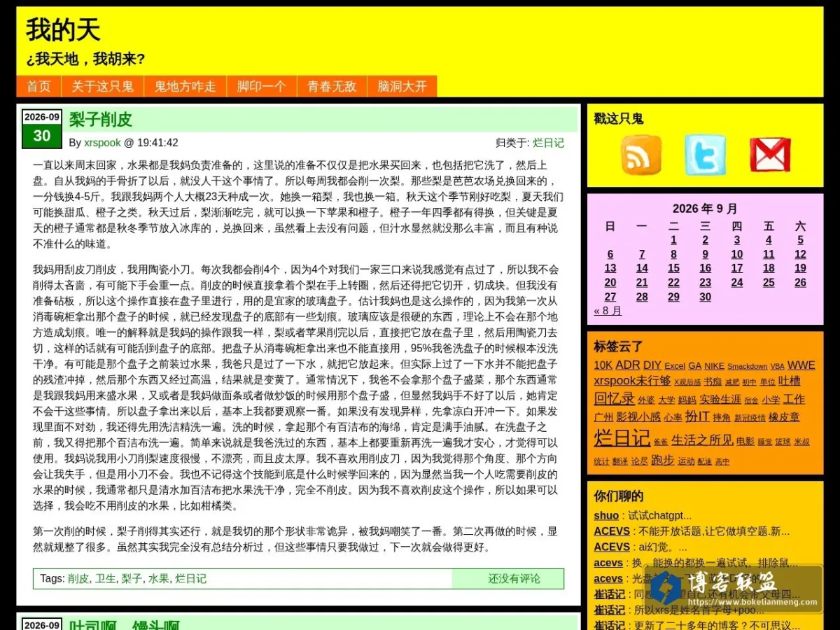Open the 10K tag in tag cloud
The height and width of the screenshot is (630, 840).
pyautogui.click(x=603, y=365)
